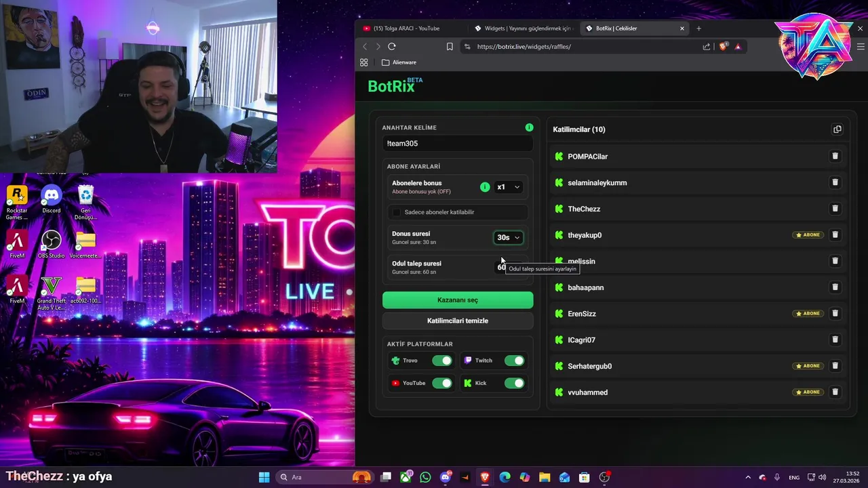This screenshot has width=868, height=488.
Task: Remove melissin with trash icon
Action: [x=835, y=261]
